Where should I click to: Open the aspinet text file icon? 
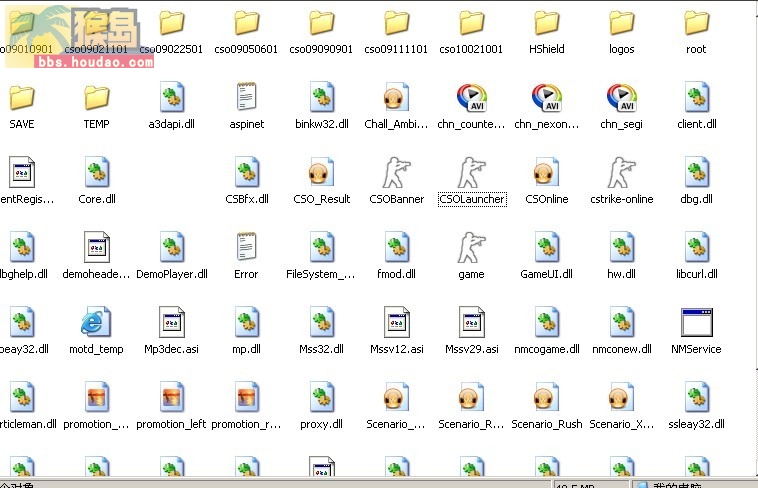click(247, 97)
